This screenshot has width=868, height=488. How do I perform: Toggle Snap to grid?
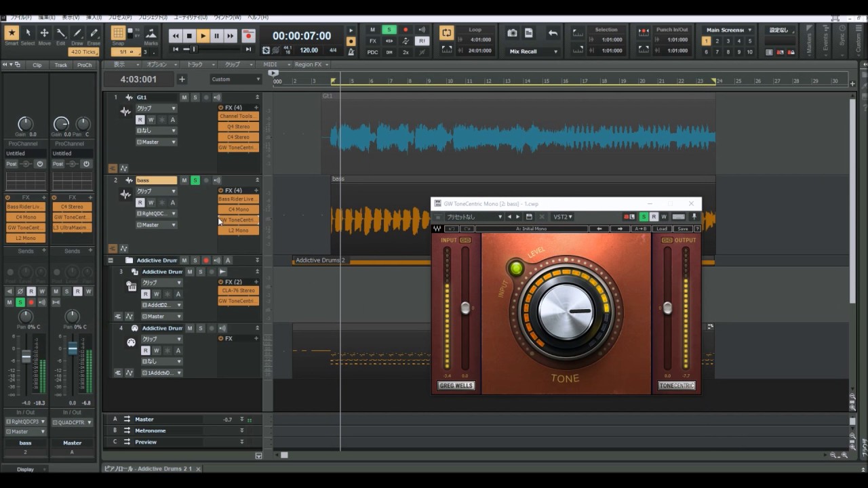[118, 33]
